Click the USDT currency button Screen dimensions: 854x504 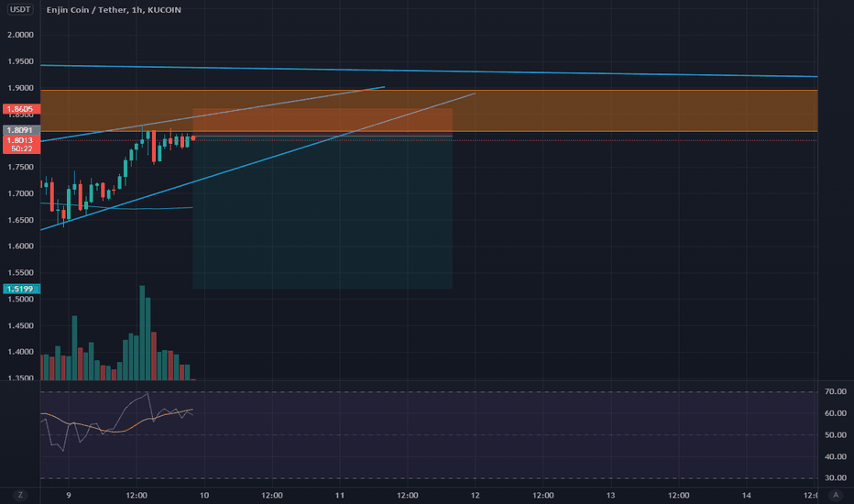(x=20, y=9)
